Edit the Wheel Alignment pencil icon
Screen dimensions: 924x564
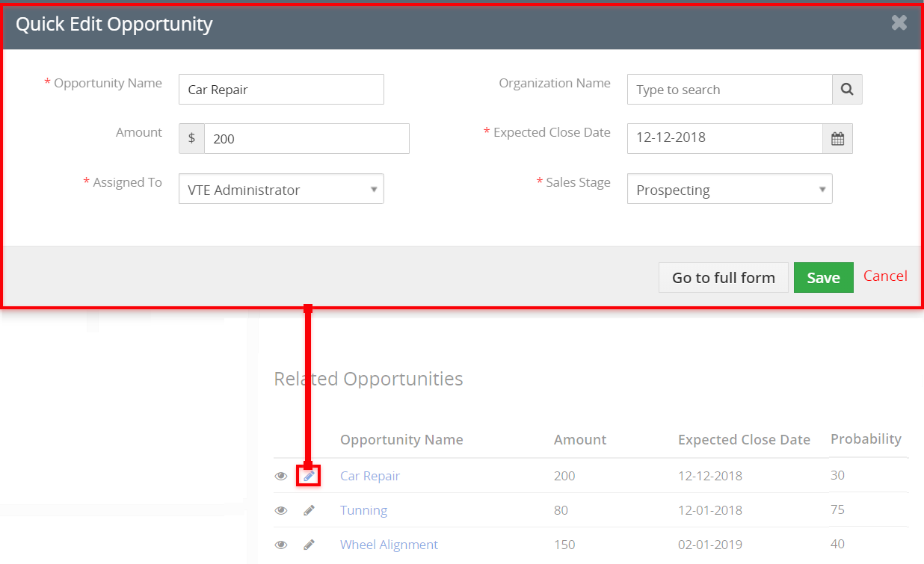click(x=309, y=545)
